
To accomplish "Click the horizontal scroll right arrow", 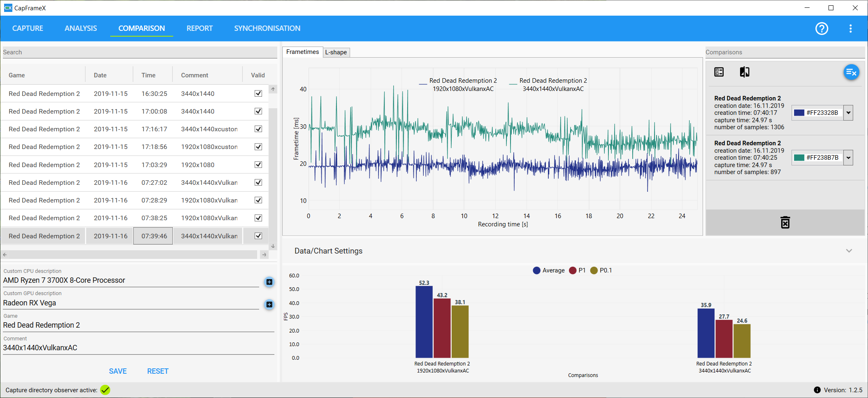I will 264,255.
